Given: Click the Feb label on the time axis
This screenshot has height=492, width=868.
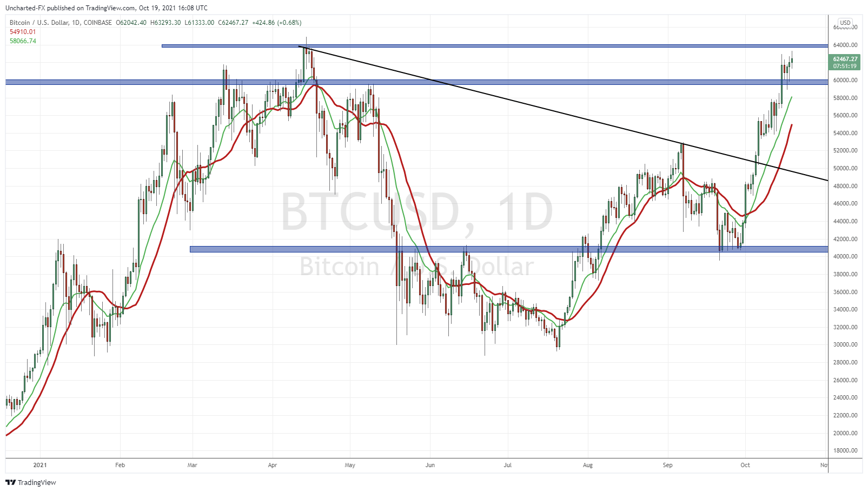Looking at the screenshot, I should pyautogui.click(x=120, y=465).
